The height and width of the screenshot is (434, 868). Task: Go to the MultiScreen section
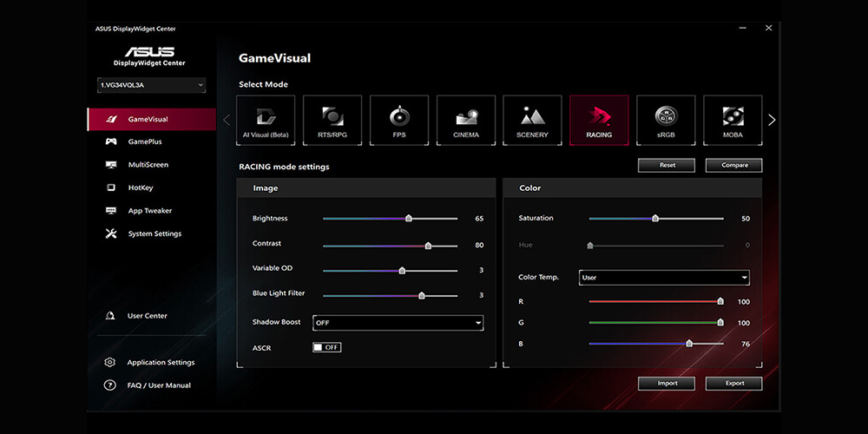click(x=148, y=165)
